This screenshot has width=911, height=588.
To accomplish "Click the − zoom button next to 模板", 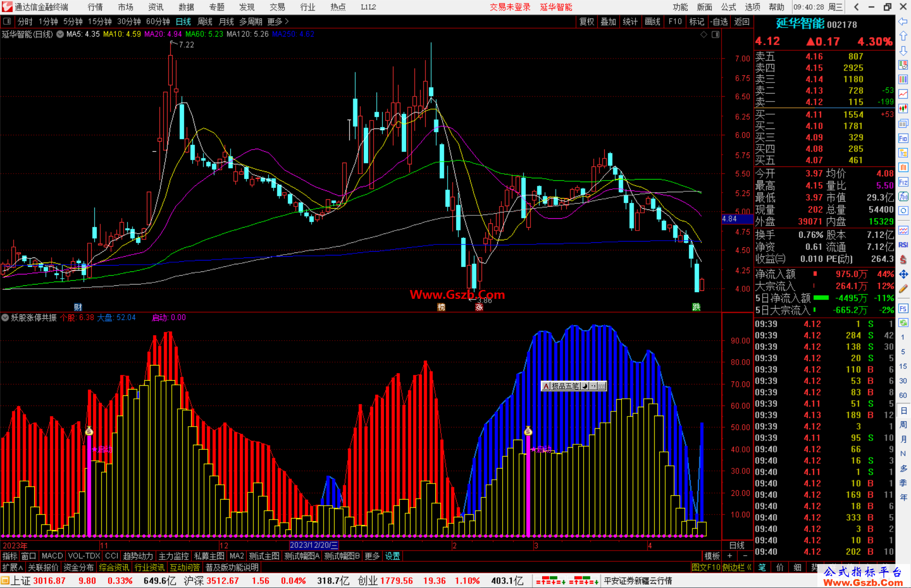I will point(745,556).
